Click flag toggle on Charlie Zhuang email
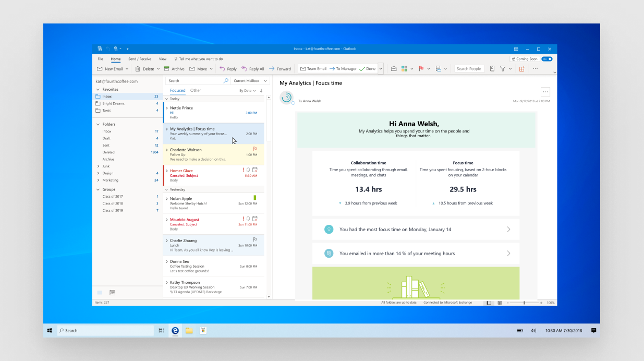Image resolution: width=644 pixels, height=361 pixels. [x=254, y=240]
